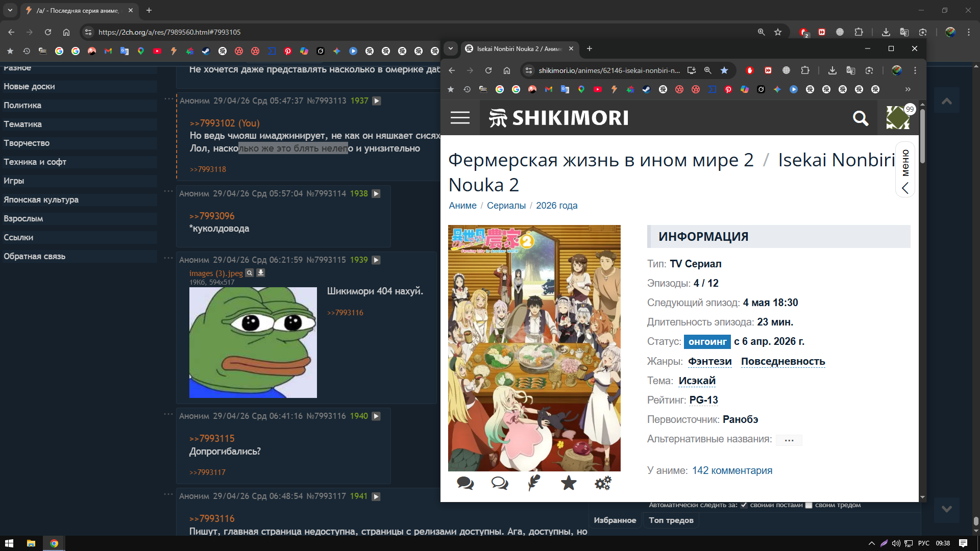The height and width of the screenshot is (551, 980).
Task: Follow the 'Сериалы' breadcrumb link
Action: (506, 206)
